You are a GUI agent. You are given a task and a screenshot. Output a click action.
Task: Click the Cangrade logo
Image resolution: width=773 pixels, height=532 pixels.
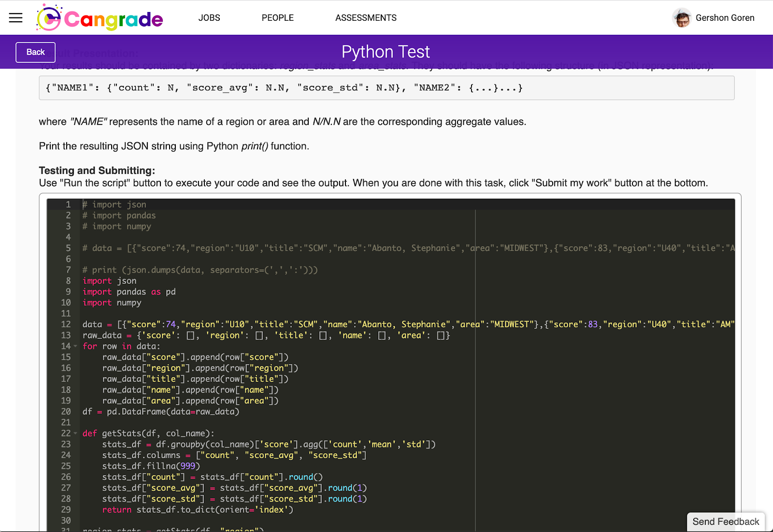pyautogui.click(x=100, y=18)
